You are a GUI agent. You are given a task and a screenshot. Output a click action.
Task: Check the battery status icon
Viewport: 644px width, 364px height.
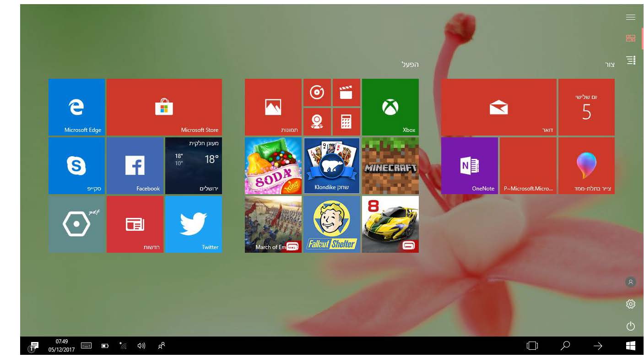click(105, 346)
